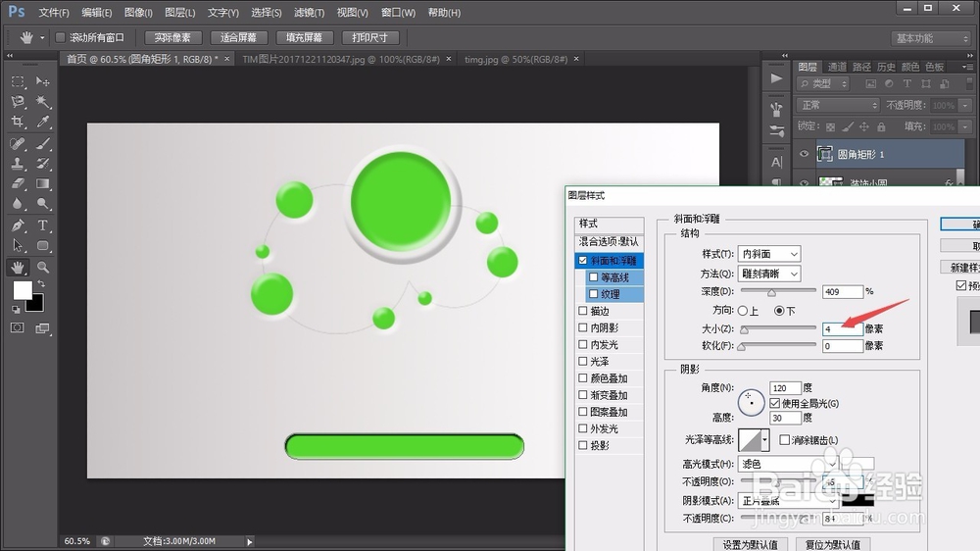Open the 方法 technique dropdown
This screenshot has width=980, height=551.
[768, 274]
